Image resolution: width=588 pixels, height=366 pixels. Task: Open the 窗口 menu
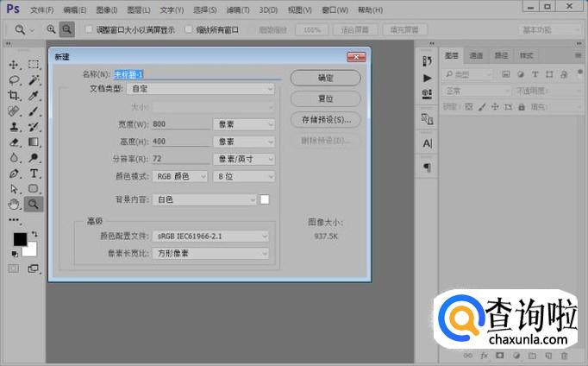click(335, 10)
